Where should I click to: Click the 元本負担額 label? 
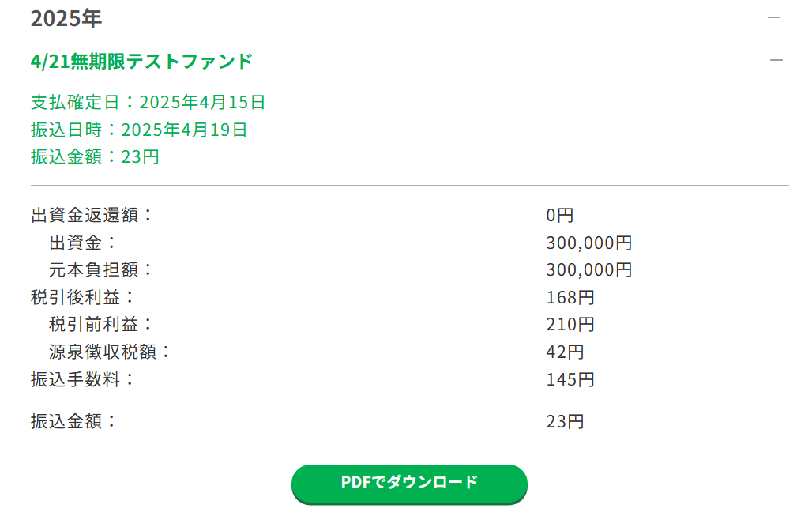click(101, 269)
